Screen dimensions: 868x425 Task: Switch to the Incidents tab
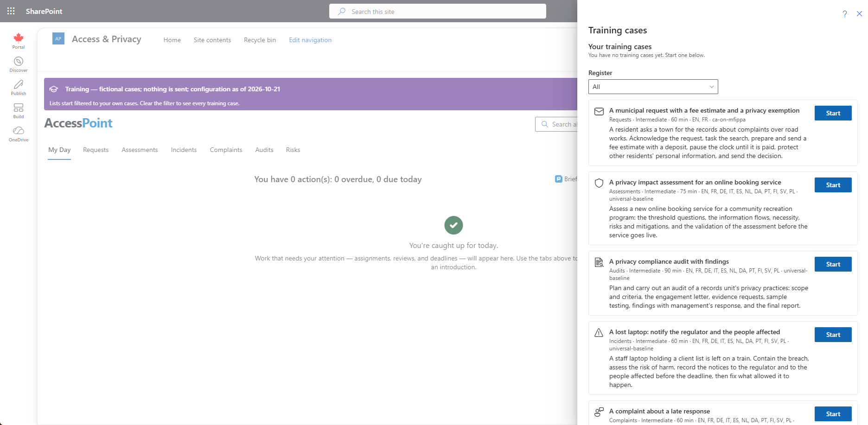pos(184,150)
